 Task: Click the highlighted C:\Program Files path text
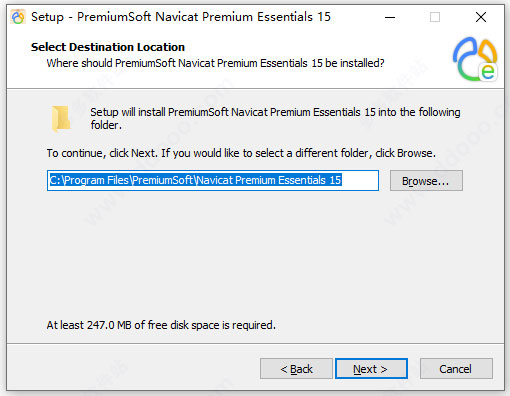(x=195, y=180)
